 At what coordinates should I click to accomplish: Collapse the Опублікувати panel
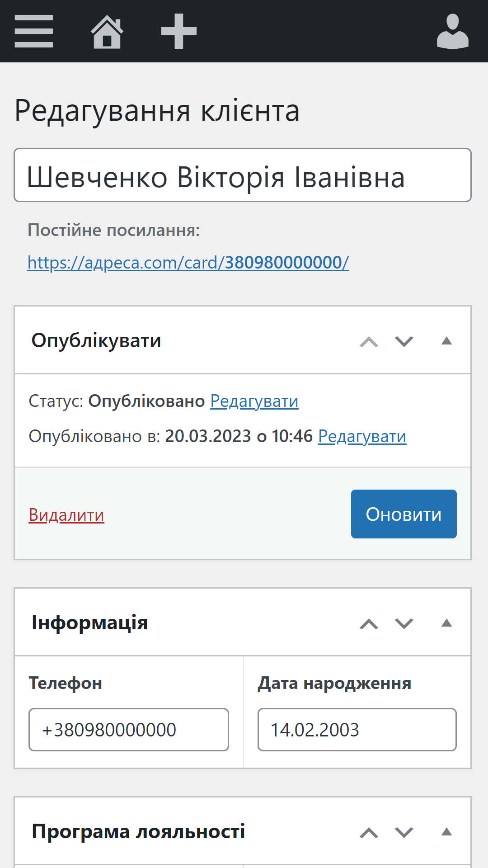point(446,341)
